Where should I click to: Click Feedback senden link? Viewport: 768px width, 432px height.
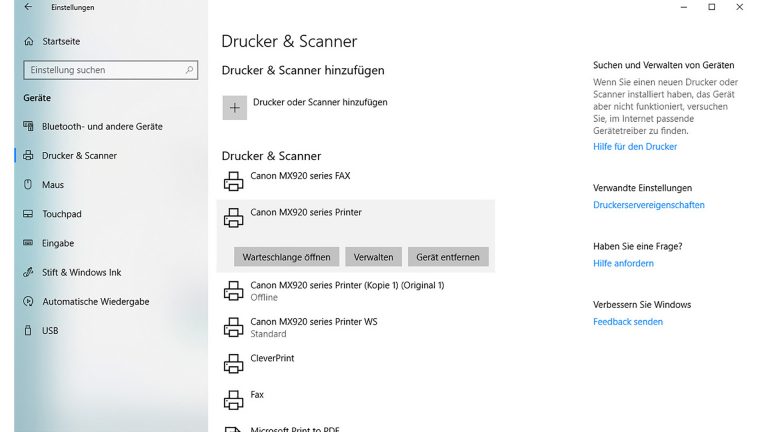coord(627,322)
